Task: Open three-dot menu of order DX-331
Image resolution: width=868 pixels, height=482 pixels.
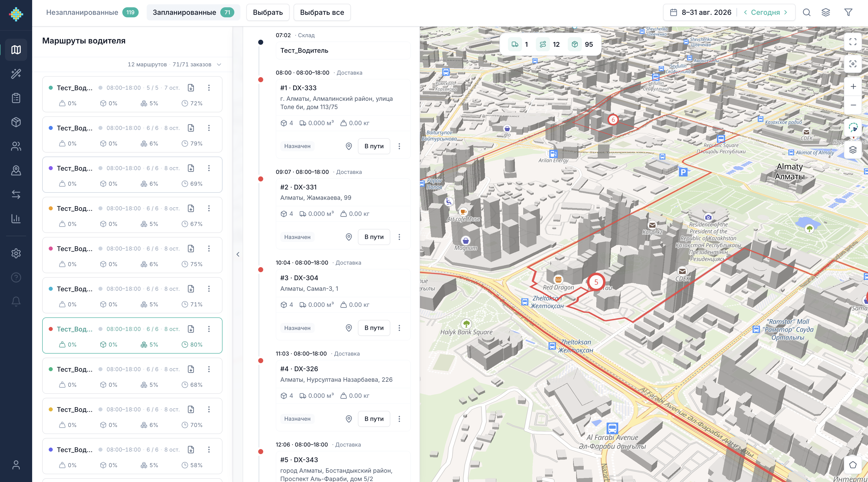Action: pyautogui.click(x=399, y=237)
